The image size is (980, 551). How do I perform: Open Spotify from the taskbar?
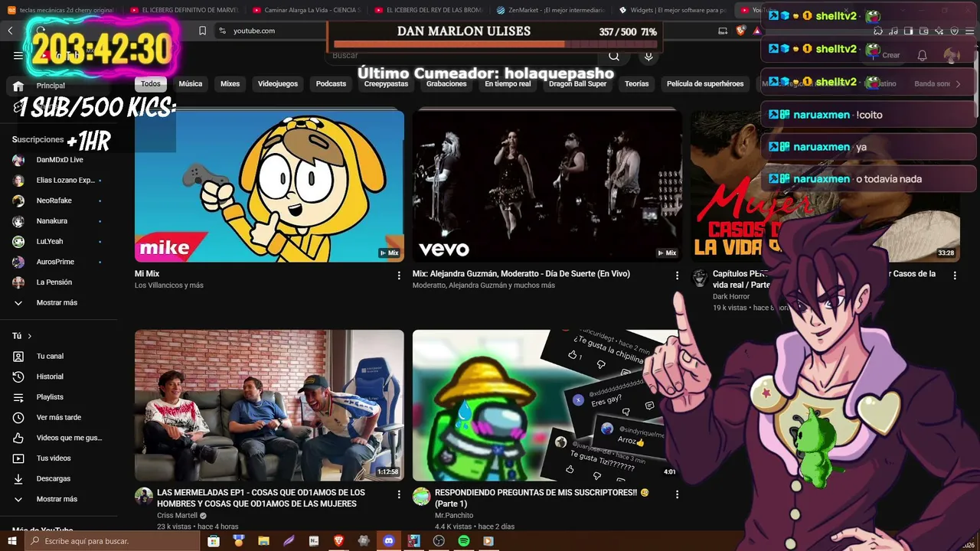[463, 541]
